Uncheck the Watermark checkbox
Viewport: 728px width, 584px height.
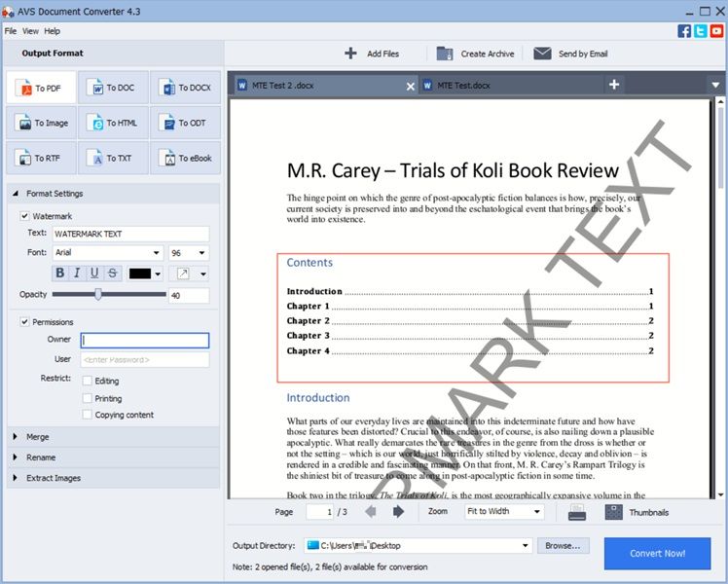click(24, 216)
